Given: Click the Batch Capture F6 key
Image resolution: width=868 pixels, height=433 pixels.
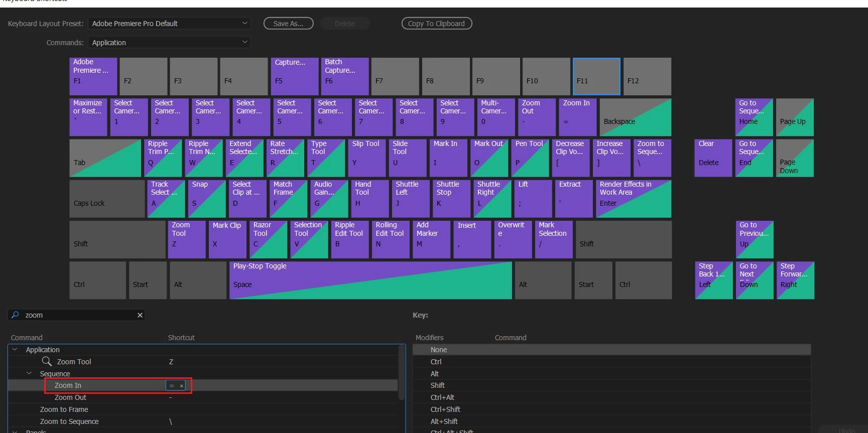Looking at the screenshot, I should click(x=345, y=76).
